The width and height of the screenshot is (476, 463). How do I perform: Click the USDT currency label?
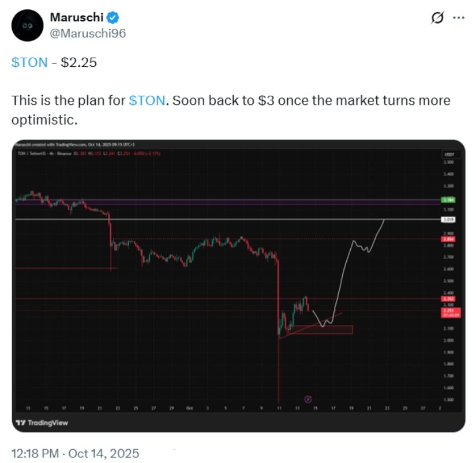pos(448,155)
